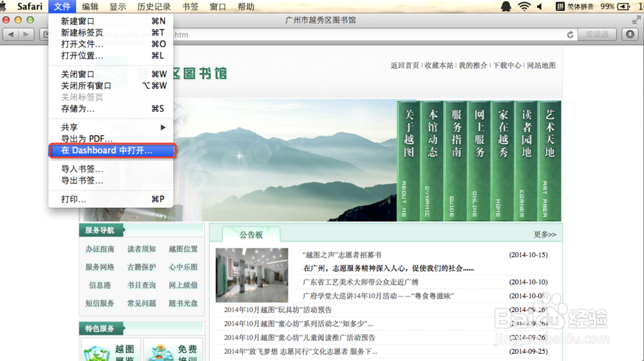Click the volume speaker icon

540,6
